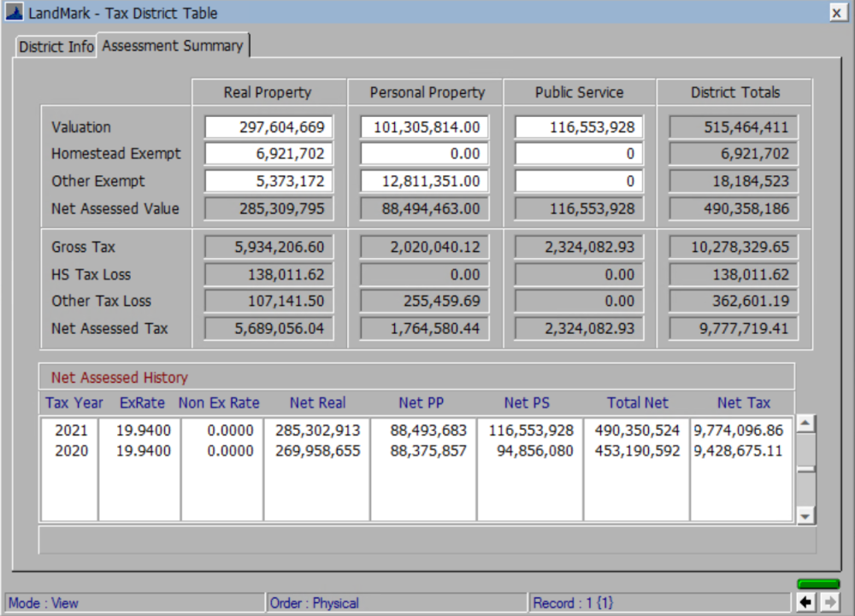Click the Real Property Valuation field
Viewport: 855px width, 616px height.
tap(268, 127)
